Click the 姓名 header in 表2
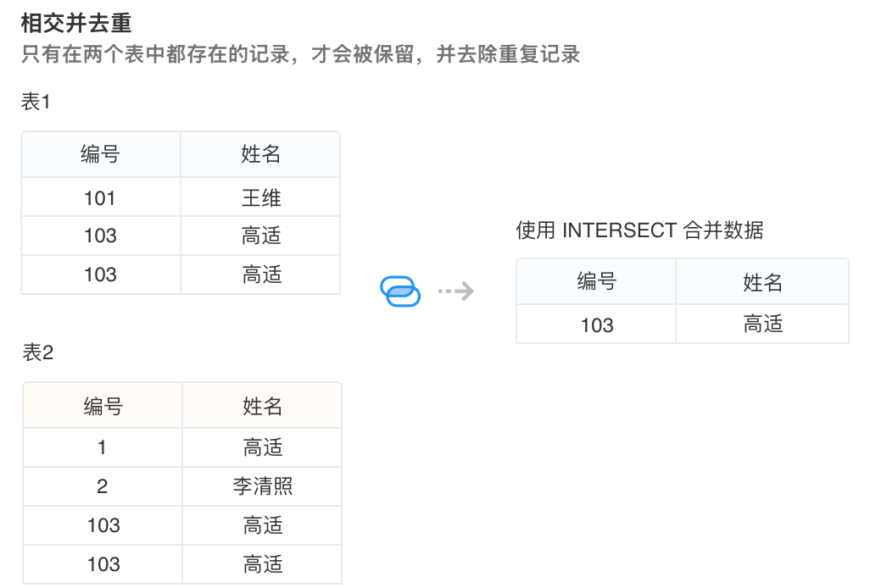The height and width of the screenshot is (588, 870). tap(262, 406)
